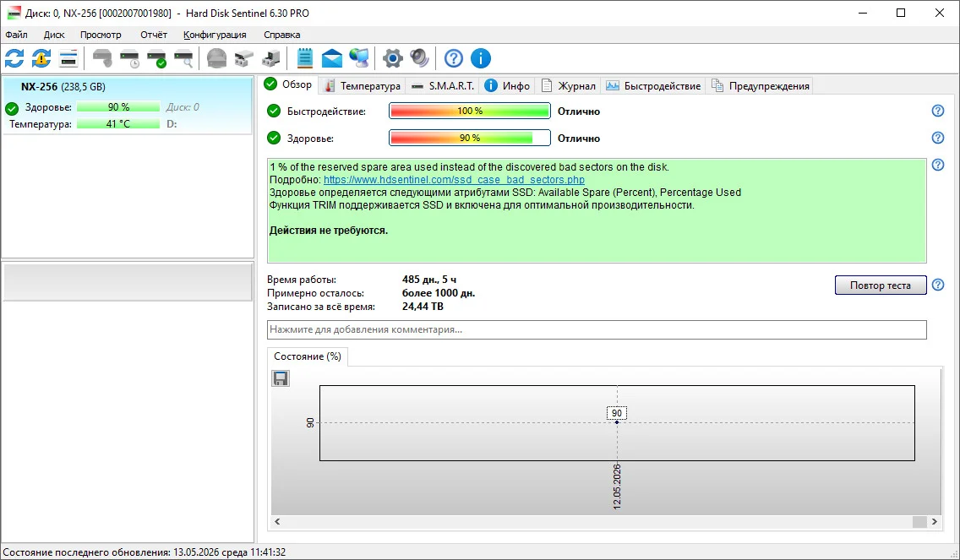
Task: Select the Обзор tab
Action: pos(288,84)
